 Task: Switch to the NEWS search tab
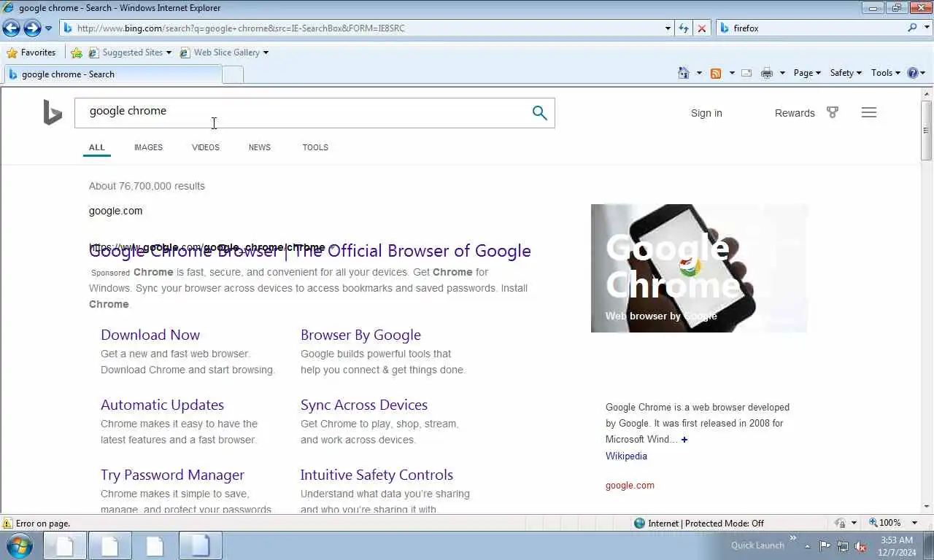[x=259, y=147]
